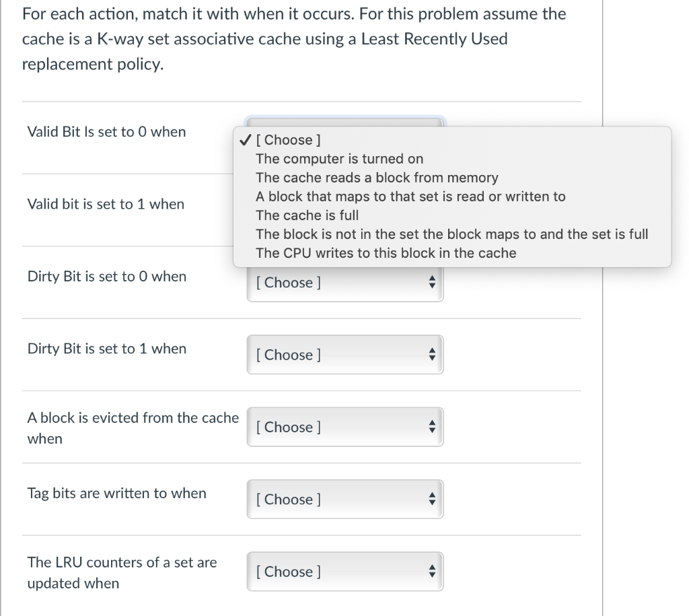Click the "Valid Bit Is set to 0 when" label
This screenshot has height=616, width=689.
[x=106, y=132]
